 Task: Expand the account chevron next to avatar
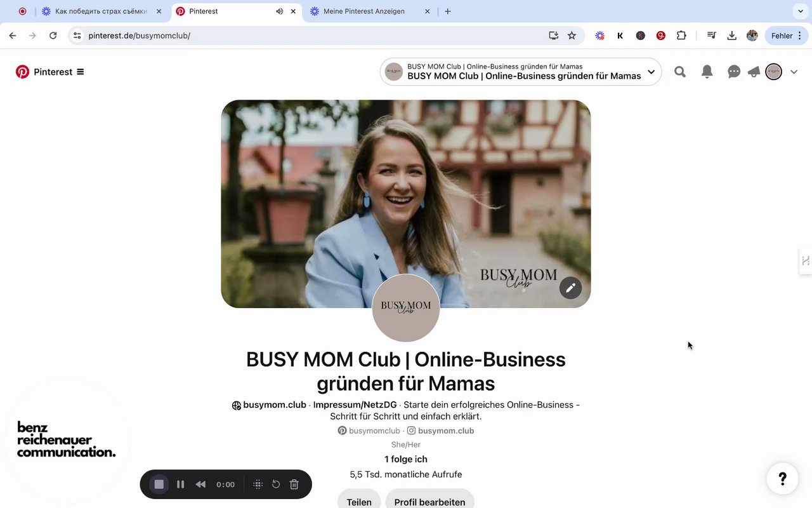pyautogui.click(x=794, y=72)
